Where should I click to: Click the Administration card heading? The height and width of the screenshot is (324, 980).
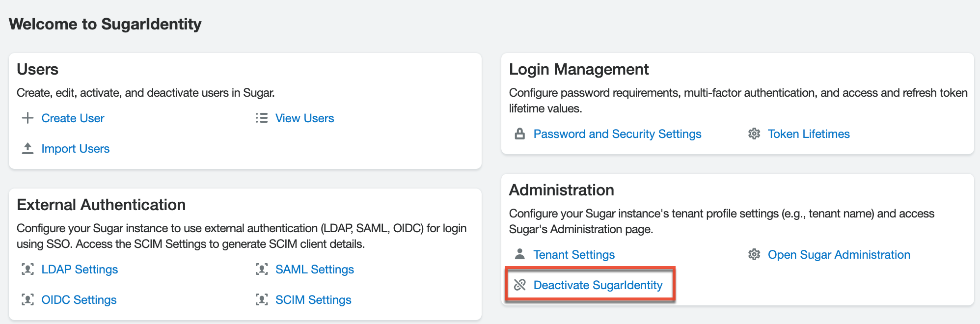coord(561,190)
